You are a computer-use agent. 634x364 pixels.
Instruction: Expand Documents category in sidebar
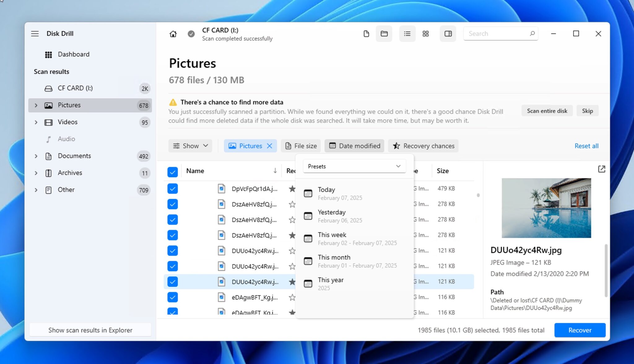click(x=36, y=156)
